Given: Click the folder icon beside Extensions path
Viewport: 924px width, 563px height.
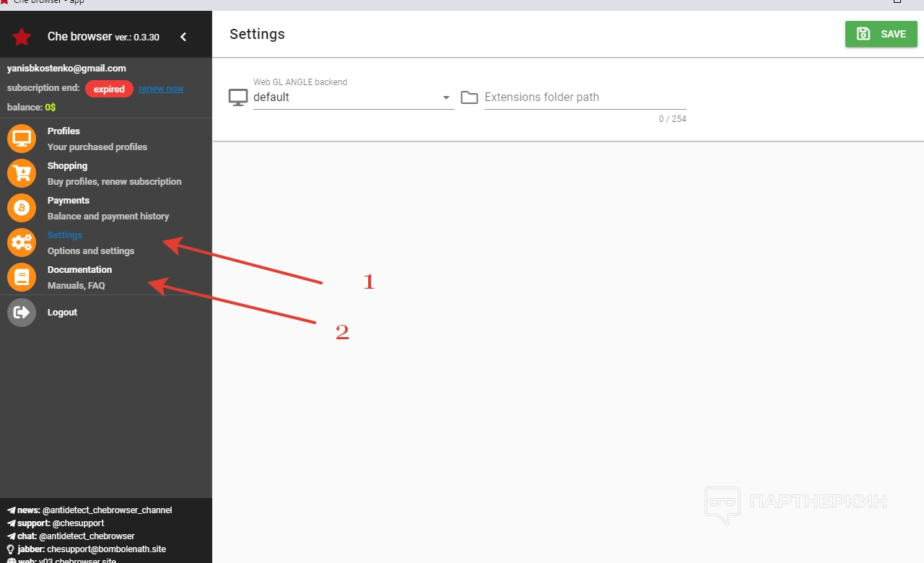Looking at the screenshot, I should (x=469, y=97).
